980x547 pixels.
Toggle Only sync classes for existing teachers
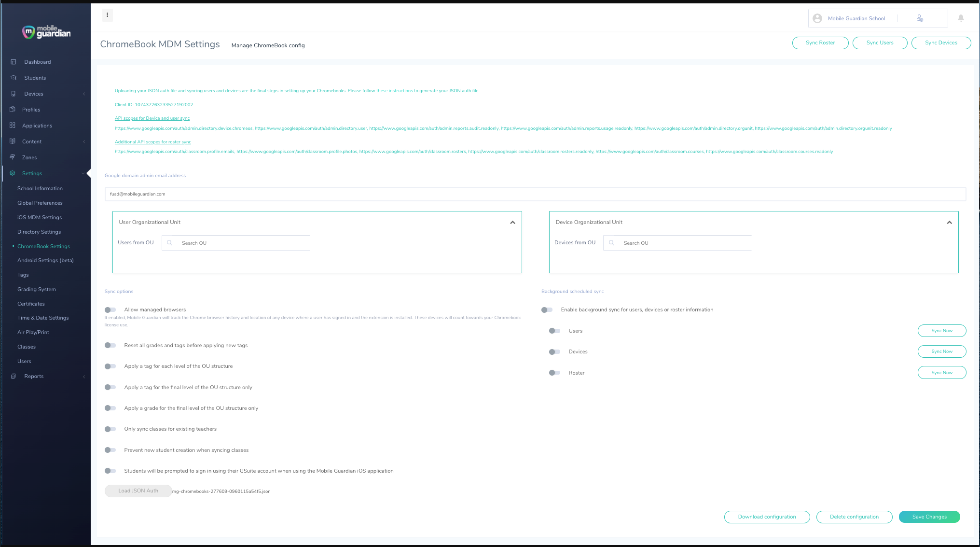tap(110, 429)
